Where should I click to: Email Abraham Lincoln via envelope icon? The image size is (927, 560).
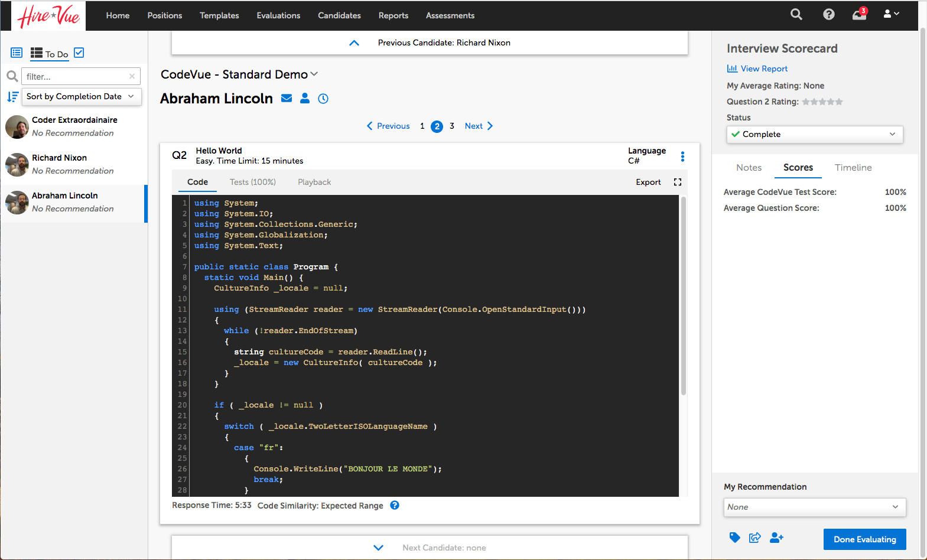click(x=287, y=99)
